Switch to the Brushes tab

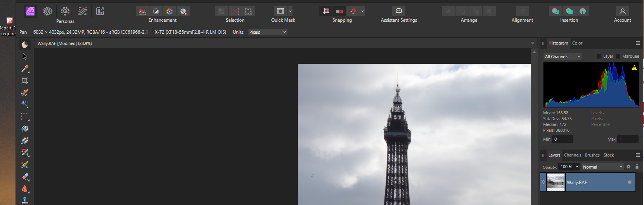[592, 155]
